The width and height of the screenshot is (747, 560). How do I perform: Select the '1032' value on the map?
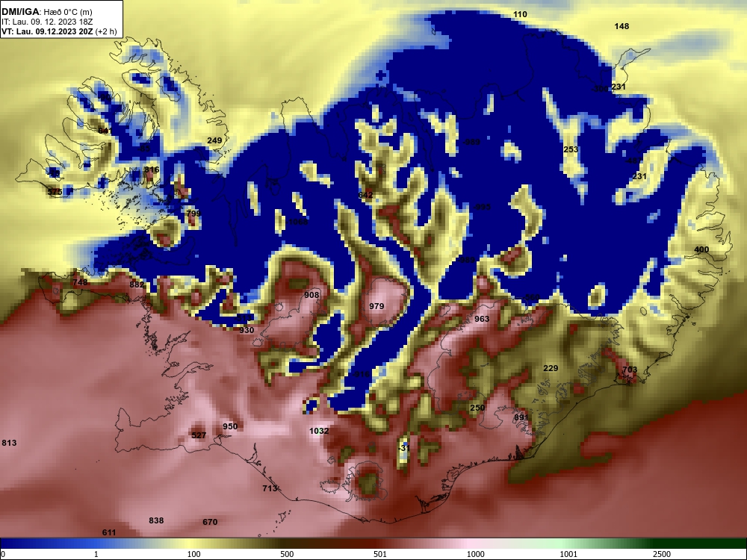pyautogui.click(x=319, y=431)
